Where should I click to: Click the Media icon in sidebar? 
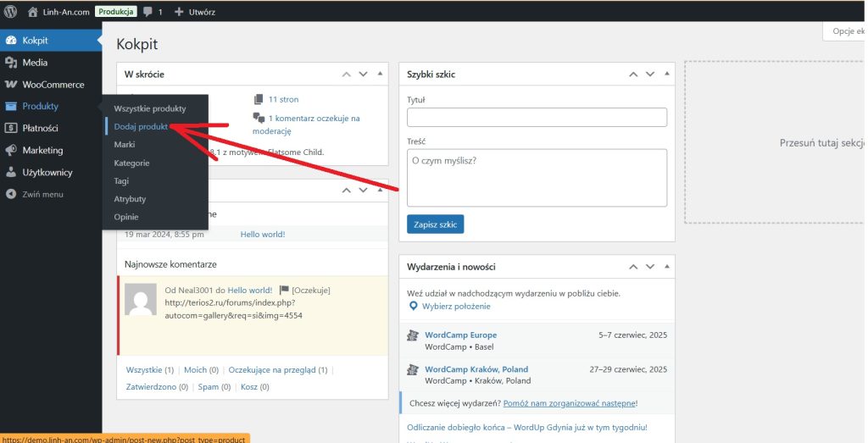click(11, 63)
